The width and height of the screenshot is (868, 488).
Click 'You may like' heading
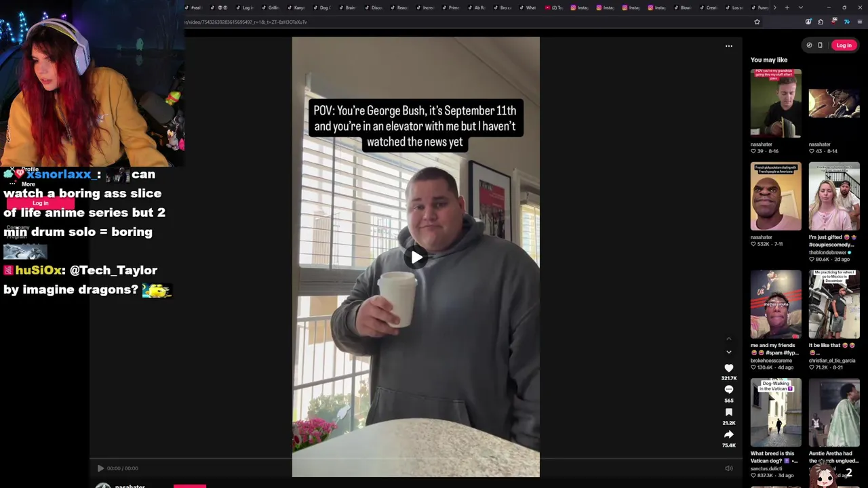[769, 60]
